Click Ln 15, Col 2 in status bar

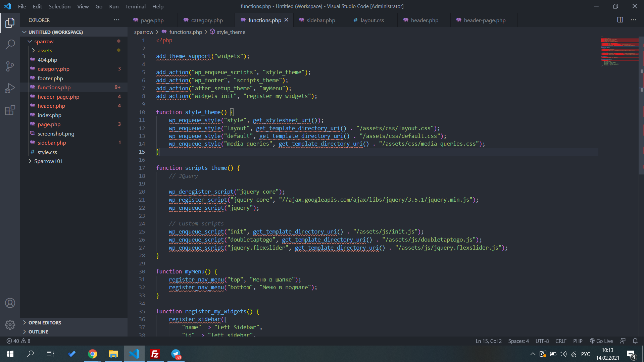[x=489, y=341]
